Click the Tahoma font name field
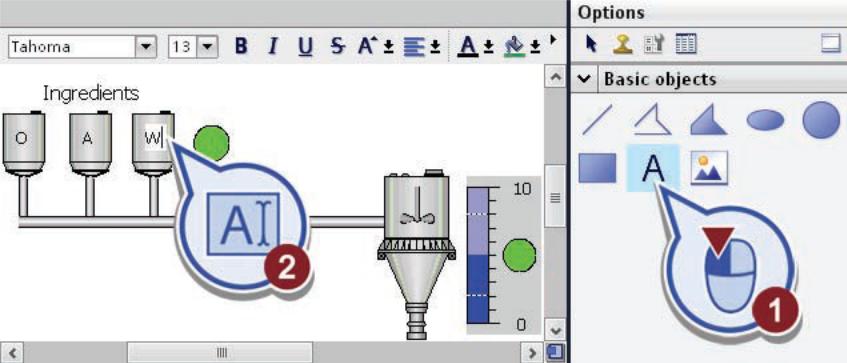This screenshot has height=363, width=847. [x=71, y=47]
